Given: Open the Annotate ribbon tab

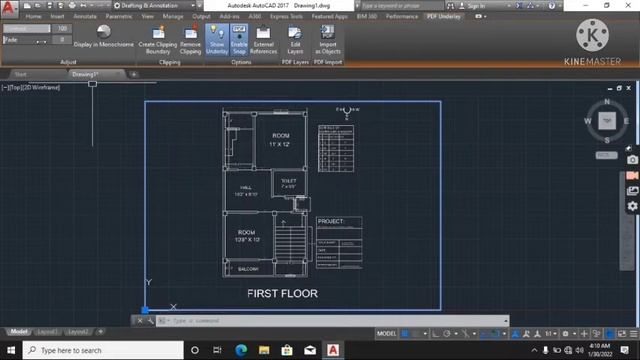Looking at the screenshot, I should [x=85, y=16].
